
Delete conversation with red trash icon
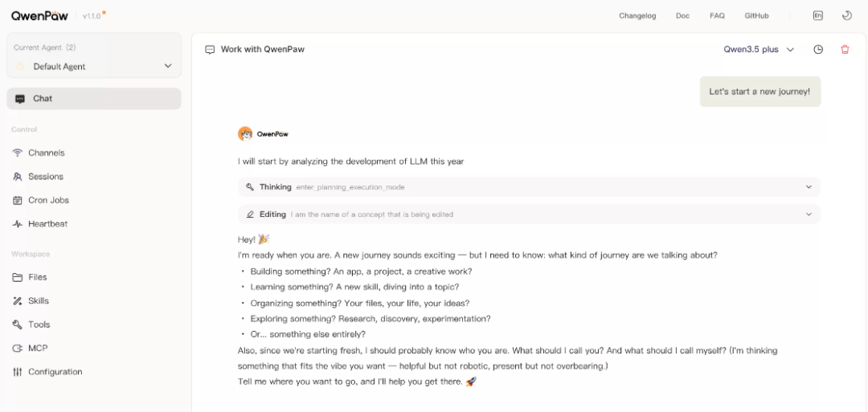click(845, 49)
